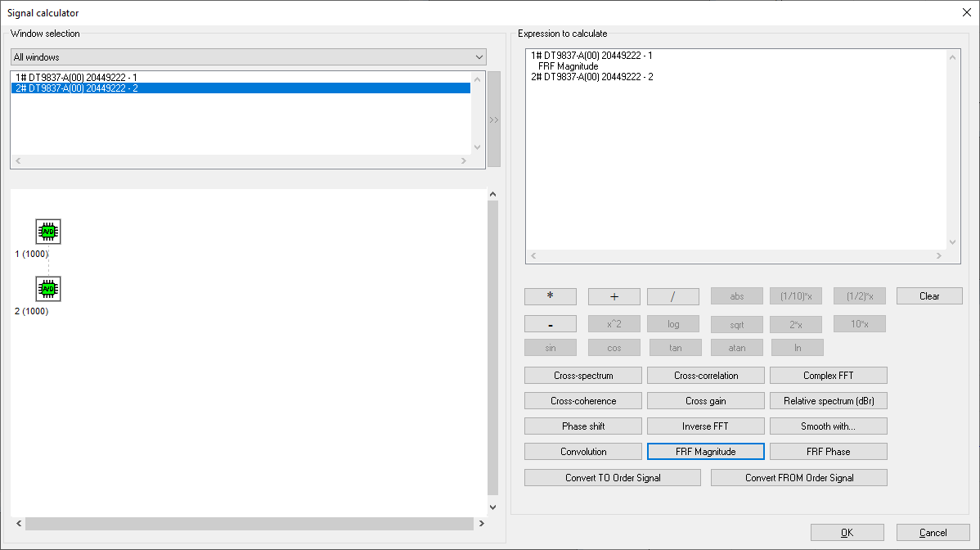Click the divide operator button

pos(672,296)
